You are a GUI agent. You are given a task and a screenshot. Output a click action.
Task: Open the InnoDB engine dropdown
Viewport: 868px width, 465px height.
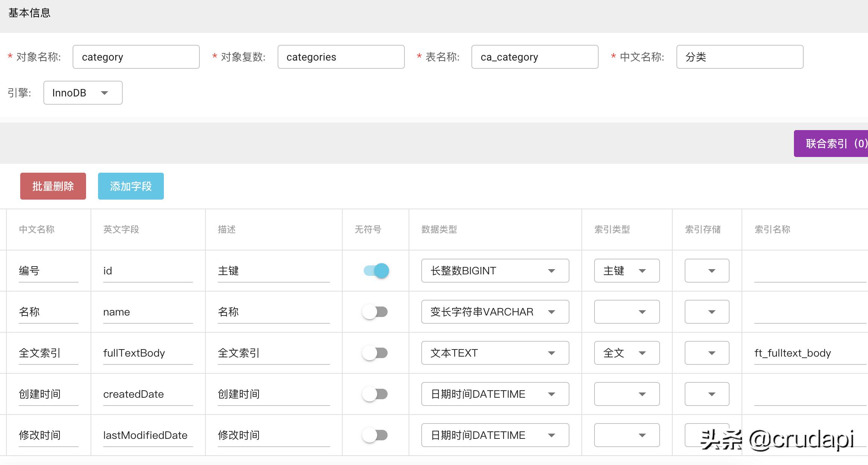coord(83,93)
